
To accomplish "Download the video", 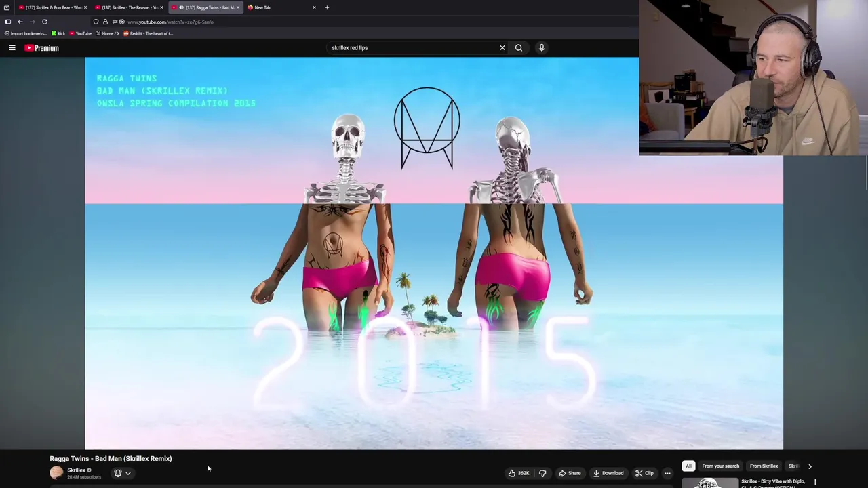I will pos(608,473).
